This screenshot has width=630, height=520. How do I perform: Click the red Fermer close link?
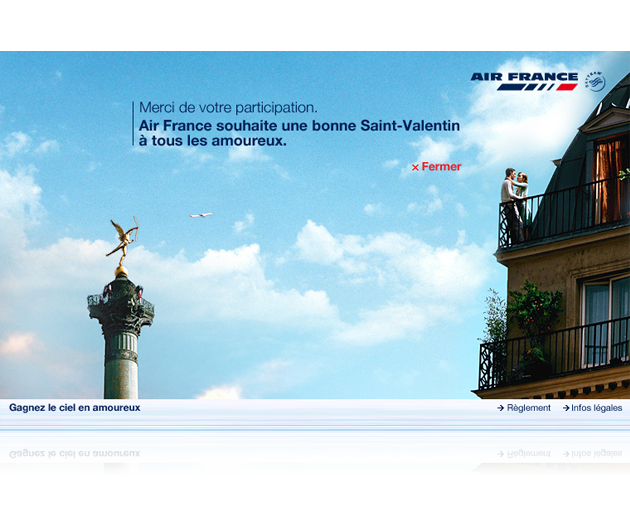click(x=436, y=167)
